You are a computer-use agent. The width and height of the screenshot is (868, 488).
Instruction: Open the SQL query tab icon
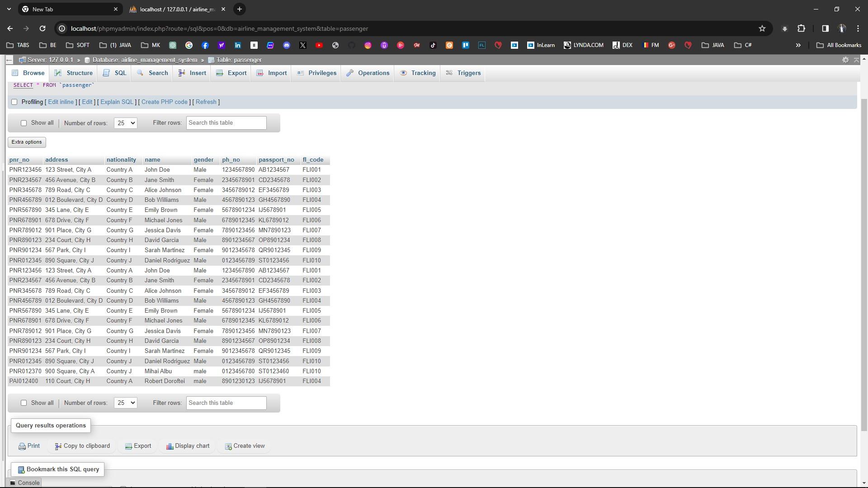[x=107, y=73]
